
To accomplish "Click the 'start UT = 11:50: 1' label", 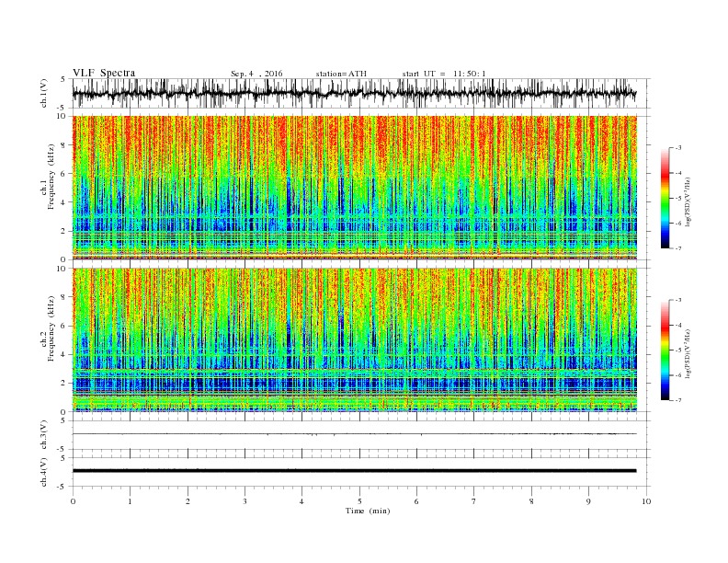I will pyautogui.click(x=444, y=74).
